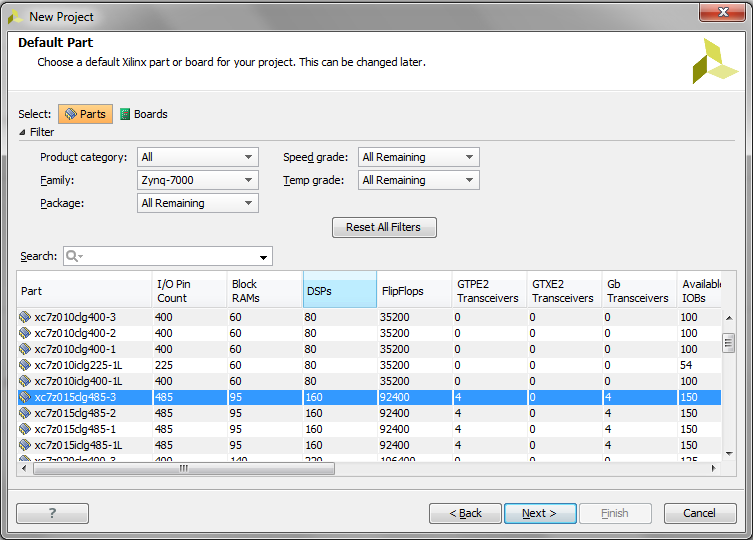Proceed with the Next button
Viewport: 753px width, 540px height.
540,513
